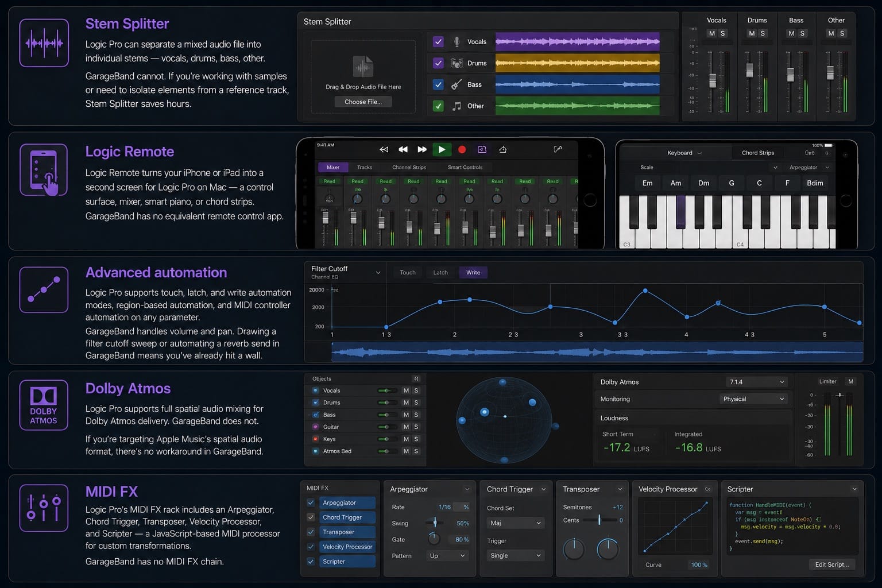The width and height of the screenshot is (882, 588).
Task: Expand the Transposer header menu chevron
Action: point(620,489)
